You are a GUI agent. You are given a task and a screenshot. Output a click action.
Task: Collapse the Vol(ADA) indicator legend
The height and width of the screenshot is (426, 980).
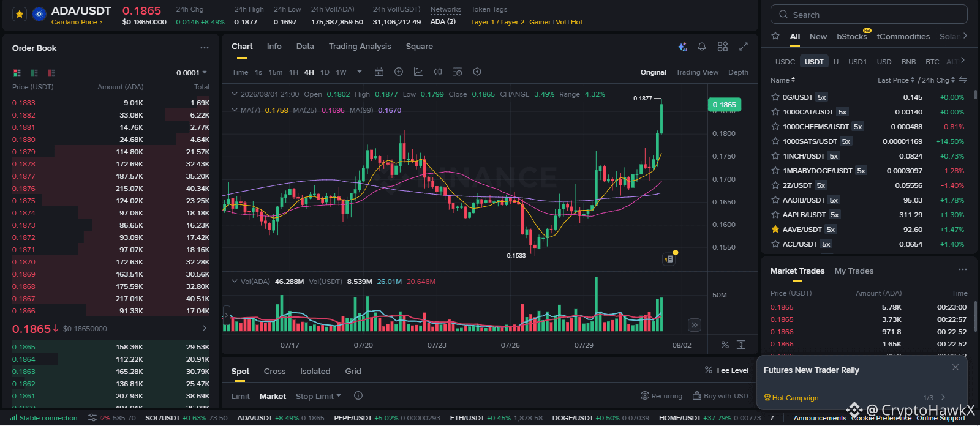[x=234, y=282]
